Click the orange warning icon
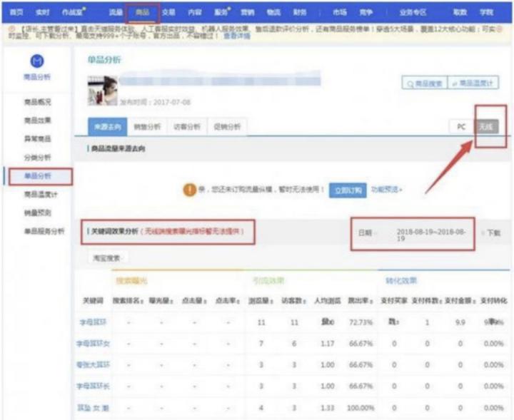Screen dimensions: 514x420 pos(189,190)
